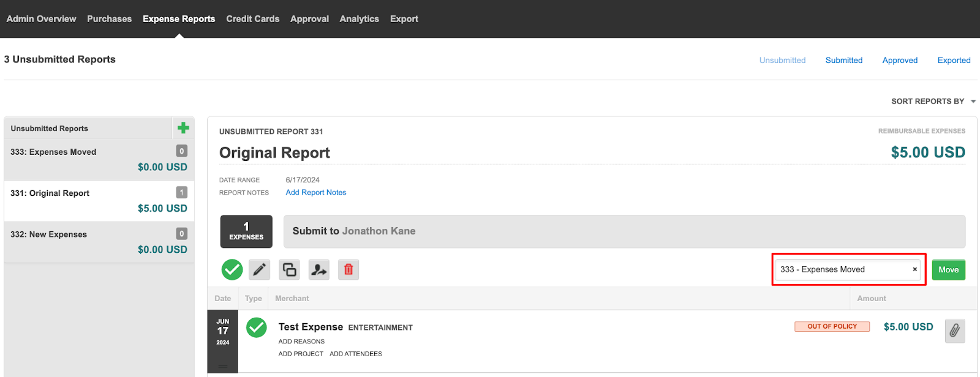Click the copy expenses icon

coord(289,269)
